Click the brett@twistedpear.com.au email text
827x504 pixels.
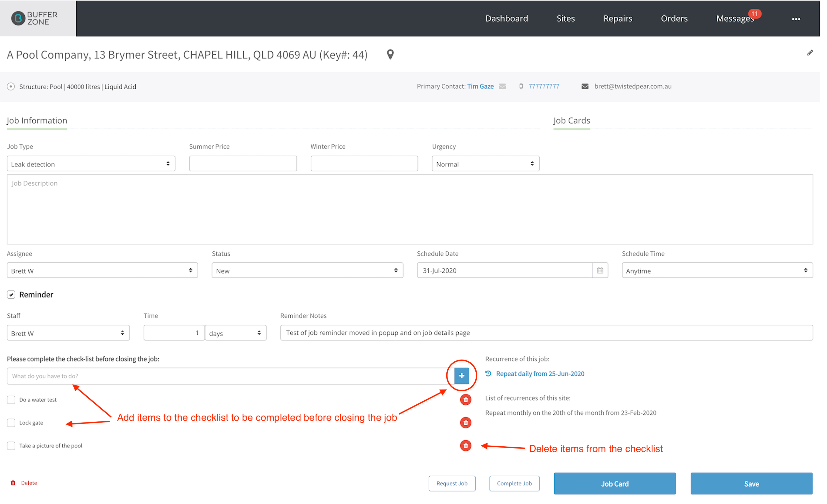pyautogui.click(x=633, y=86)
